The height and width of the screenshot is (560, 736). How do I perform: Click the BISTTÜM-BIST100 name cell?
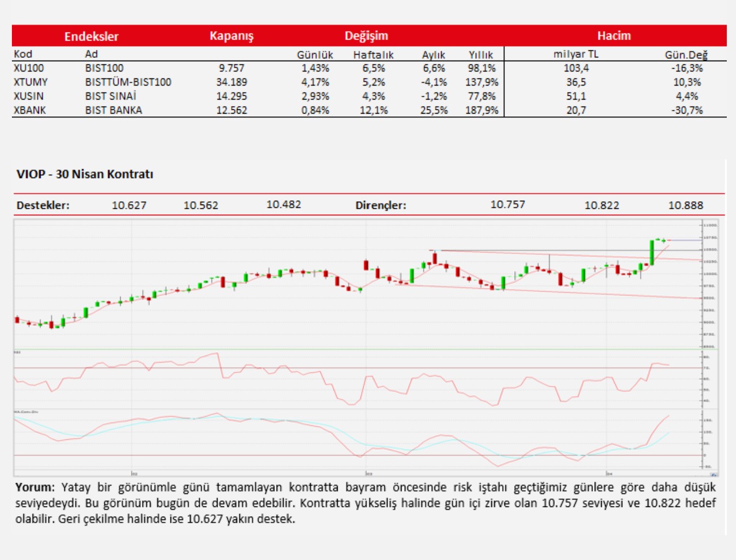coord(128,82)
